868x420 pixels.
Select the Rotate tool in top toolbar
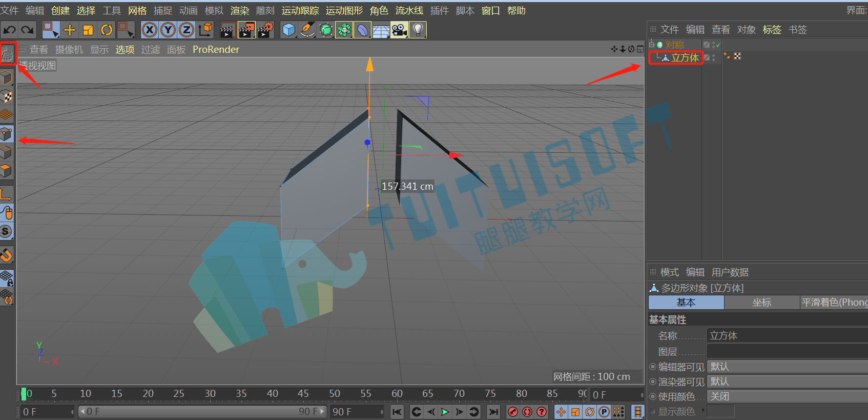(x=106, y=30)
